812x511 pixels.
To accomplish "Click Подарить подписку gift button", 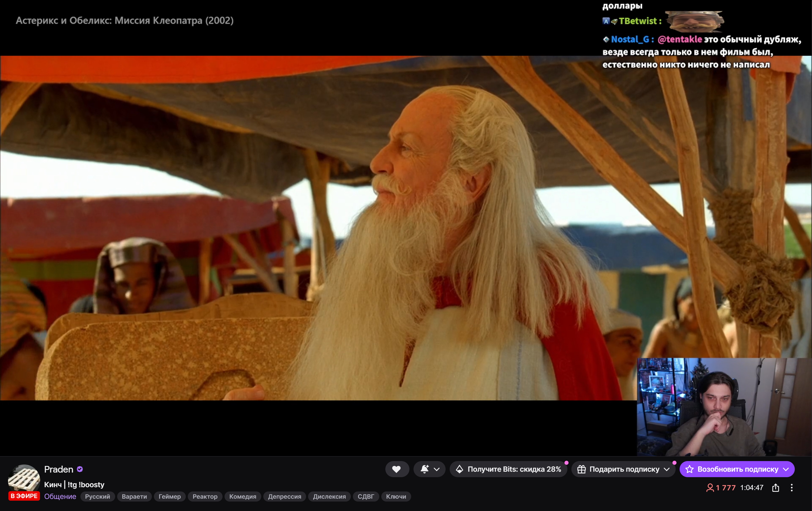I will click(x=619, y=469).
